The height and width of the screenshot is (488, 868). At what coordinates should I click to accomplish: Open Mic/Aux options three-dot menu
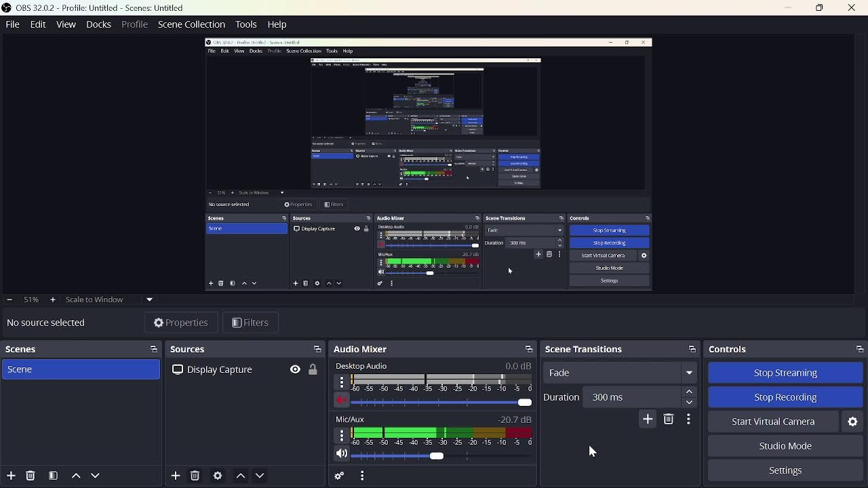click(x=342, y=436)
